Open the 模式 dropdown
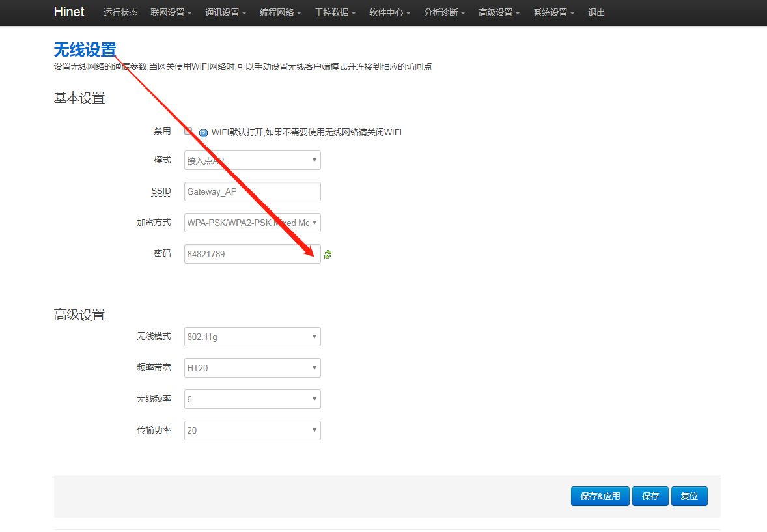The height and width of the screenshot is (532, 767). tap(252, 160)
